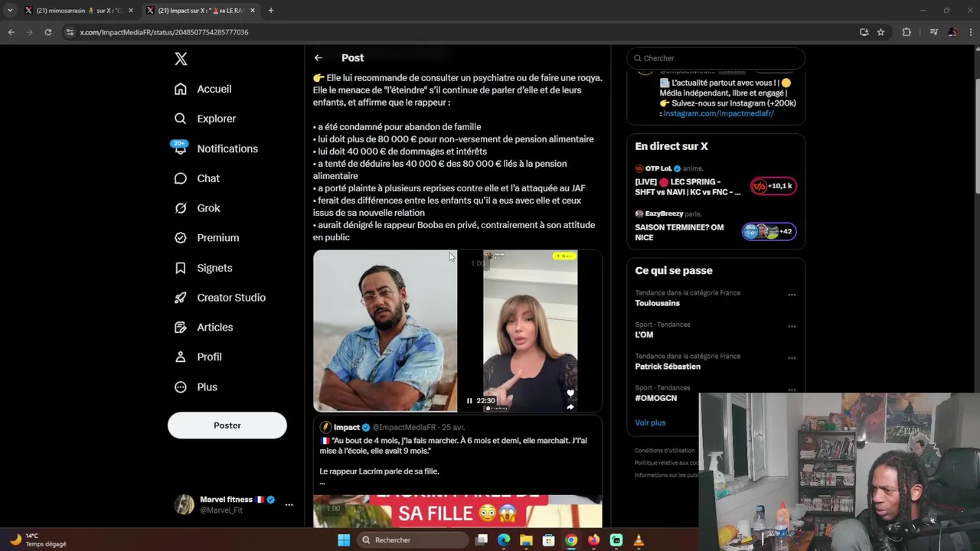
Task: Open Task View on taskbar
Action: pyautogui.click(x=482, y=540)
